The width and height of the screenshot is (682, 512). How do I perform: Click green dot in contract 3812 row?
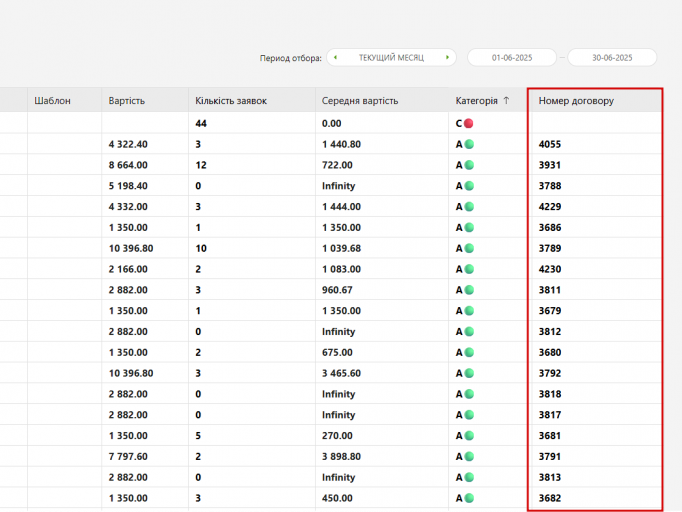(469, 331)
